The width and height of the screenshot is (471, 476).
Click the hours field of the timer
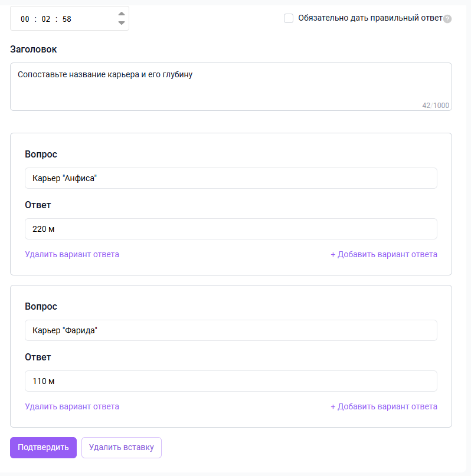click(25, 19)
